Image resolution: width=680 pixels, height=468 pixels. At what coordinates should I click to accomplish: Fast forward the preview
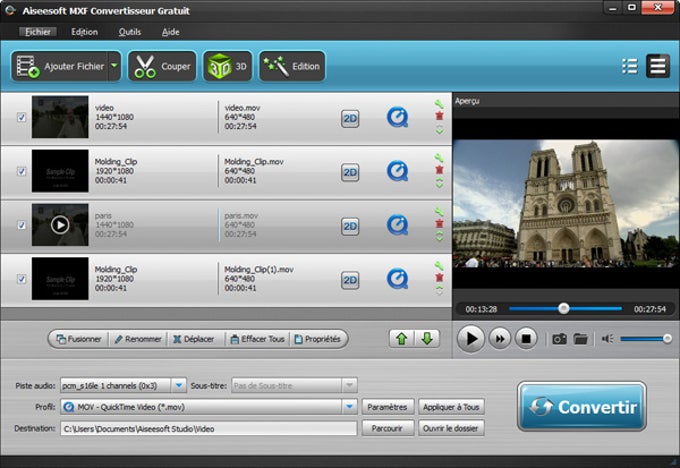pos(500,338)
